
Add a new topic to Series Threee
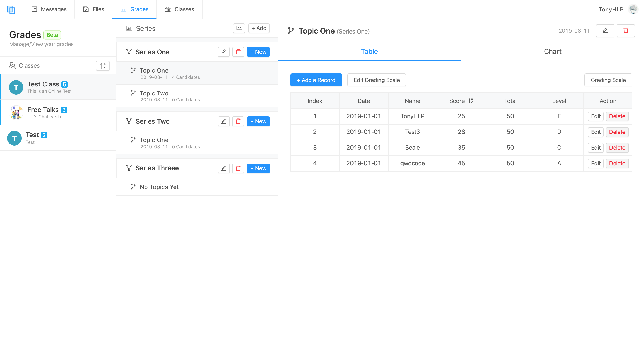click(258, 168)
